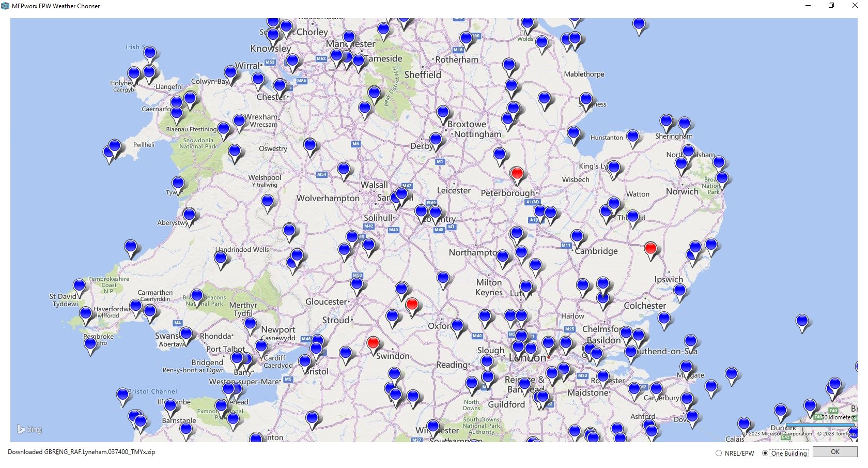Select the pin in the Peak District
The image size is (868, 468).
375,96
